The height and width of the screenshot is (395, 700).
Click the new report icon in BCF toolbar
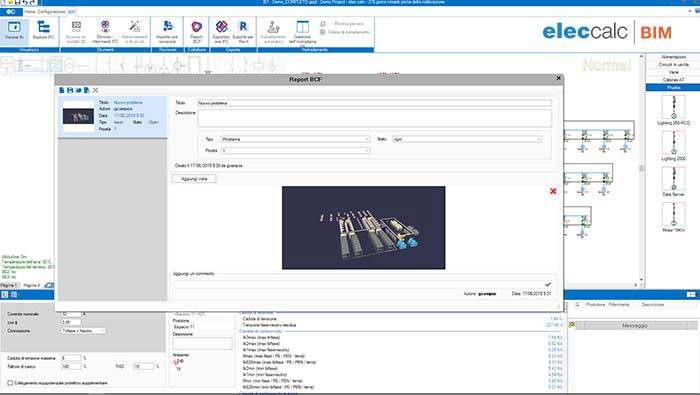tap(62, 90)
